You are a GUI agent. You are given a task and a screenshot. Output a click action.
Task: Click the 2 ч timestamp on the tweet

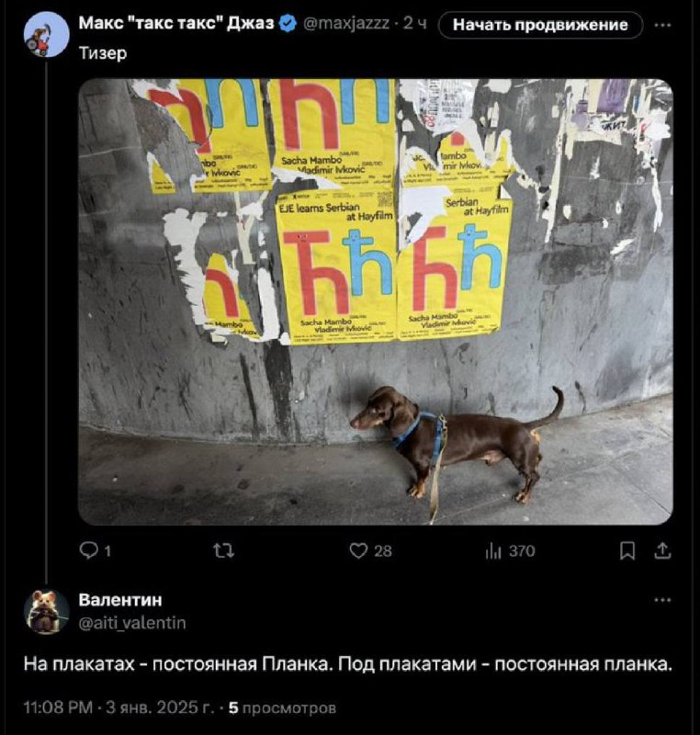click(x=414, y=24)
